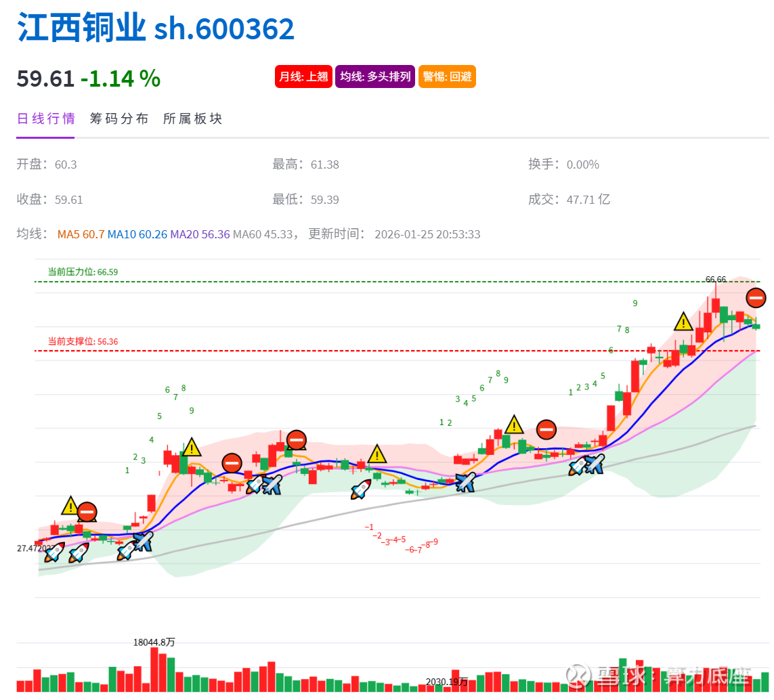Switch to the 筹码分布 tab
774x700 pixels.
(x=119, y=118)
